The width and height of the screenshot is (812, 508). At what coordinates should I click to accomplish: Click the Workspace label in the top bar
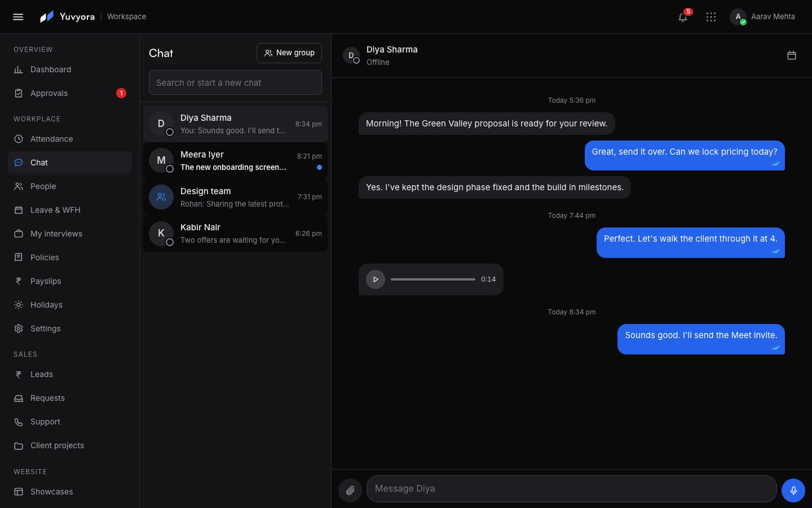click(126, 17)
